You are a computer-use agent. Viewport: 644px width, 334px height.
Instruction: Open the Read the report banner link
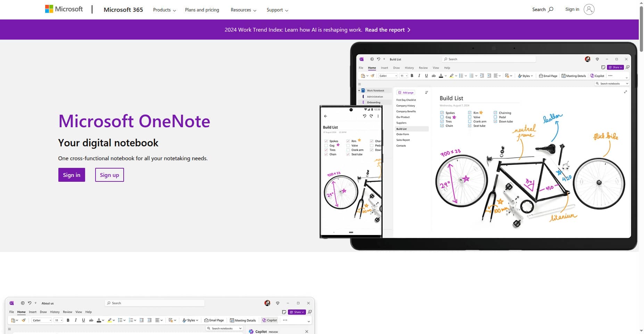pos(387,30)
